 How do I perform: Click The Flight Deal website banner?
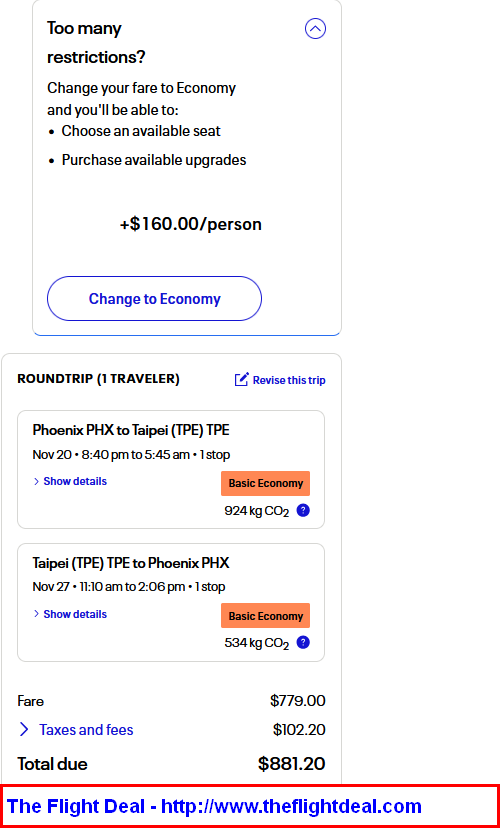coord(250,806)
